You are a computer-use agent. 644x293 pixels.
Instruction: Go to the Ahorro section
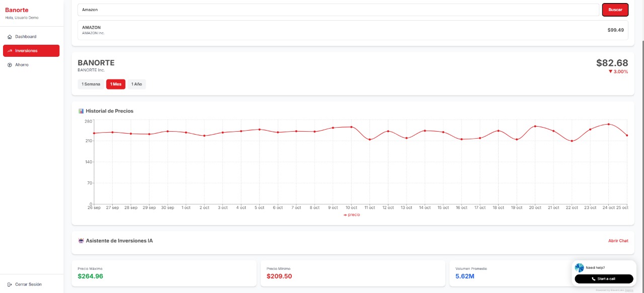coord(31,65)
